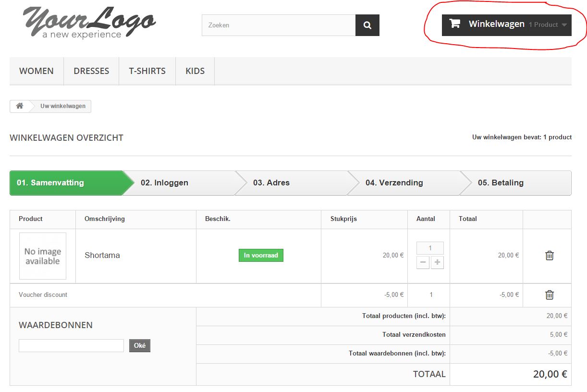
Task: Select step 01. Samenvatting
Action: coord(66,183)
